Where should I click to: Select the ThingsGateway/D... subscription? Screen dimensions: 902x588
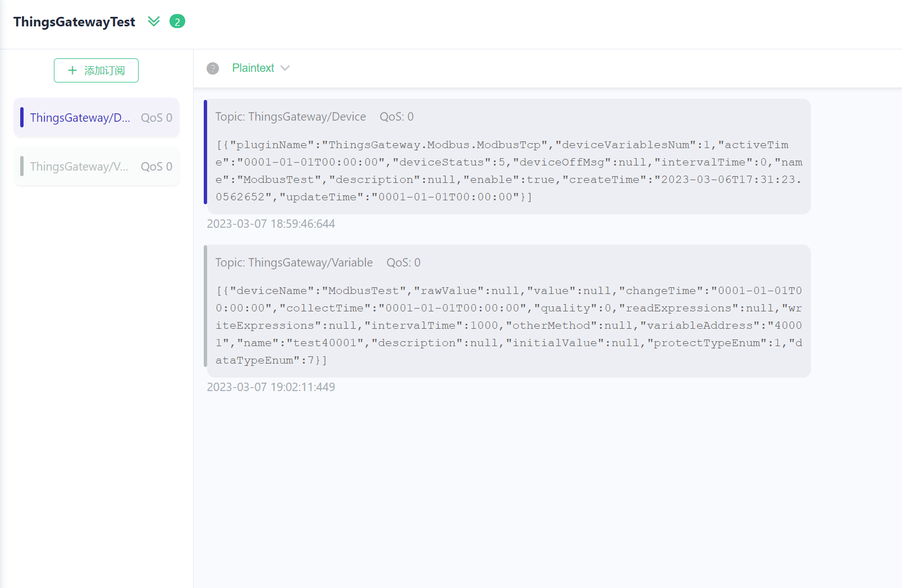(x=80, y=118)
